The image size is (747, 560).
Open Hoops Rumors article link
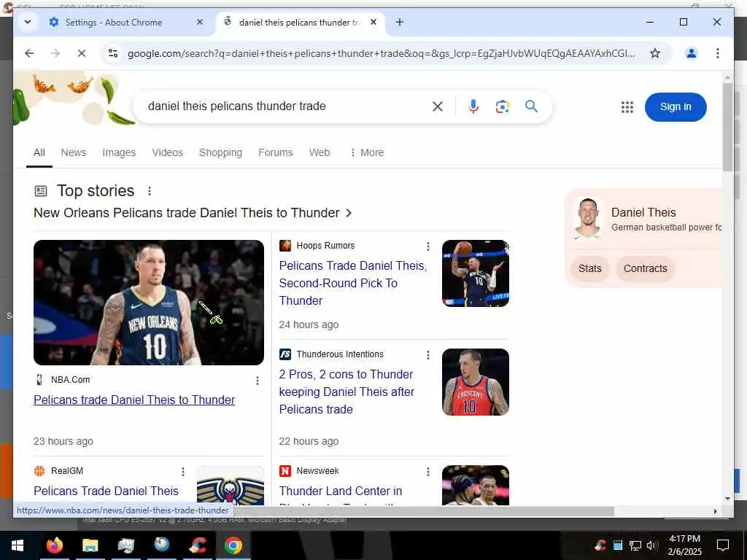tap(353, 283)
